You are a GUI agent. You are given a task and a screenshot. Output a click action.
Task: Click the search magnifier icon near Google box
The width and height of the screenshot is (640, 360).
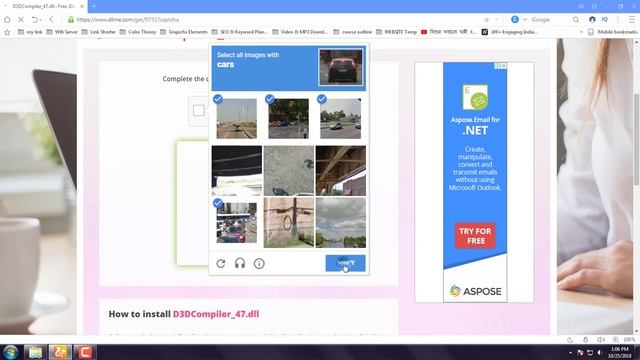pyautogui.click(x=576, y=20)
